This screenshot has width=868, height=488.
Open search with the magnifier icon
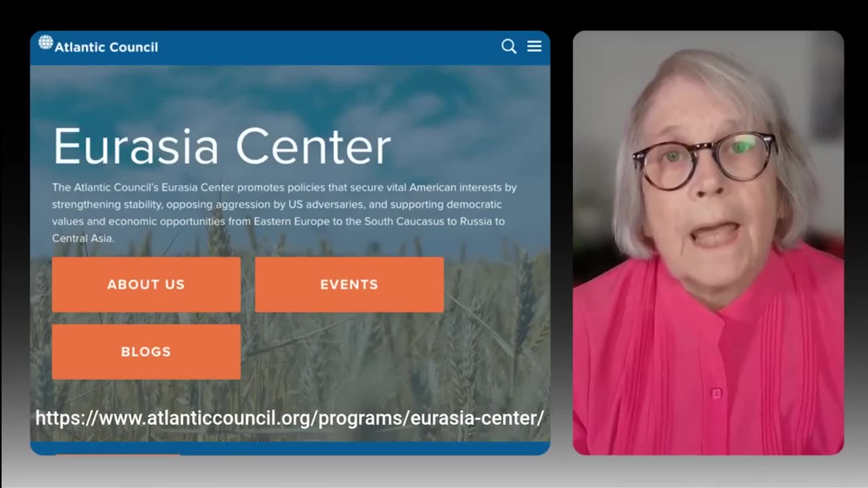(509, 46)
